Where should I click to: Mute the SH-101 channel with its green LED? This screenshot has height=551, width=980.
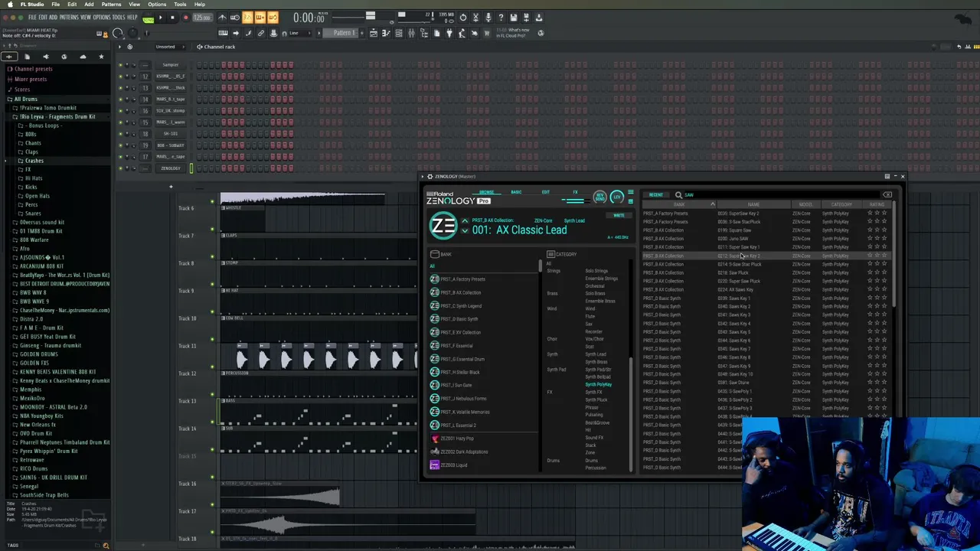120,134
